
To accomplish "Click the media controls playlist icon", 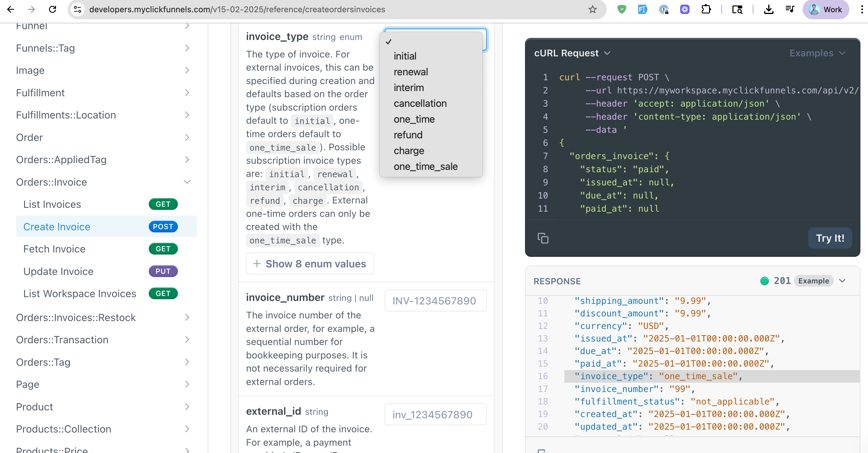I will point(790,9).
